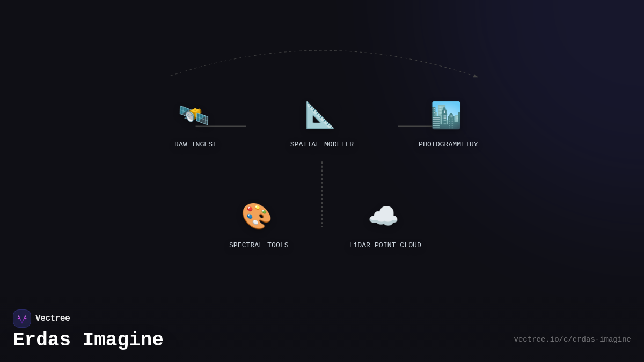
Task: Choose the SPECTRAL TOOLS text label
Action: 259,245
